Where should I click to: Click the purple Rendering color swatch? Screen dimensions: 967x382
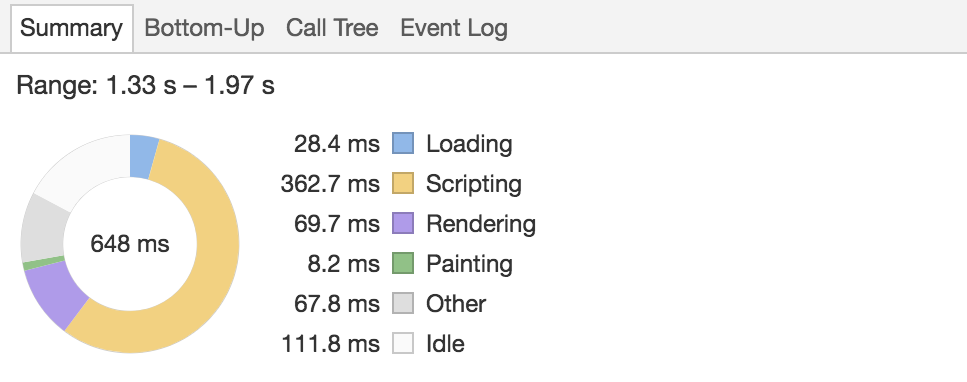click(403, 223)
